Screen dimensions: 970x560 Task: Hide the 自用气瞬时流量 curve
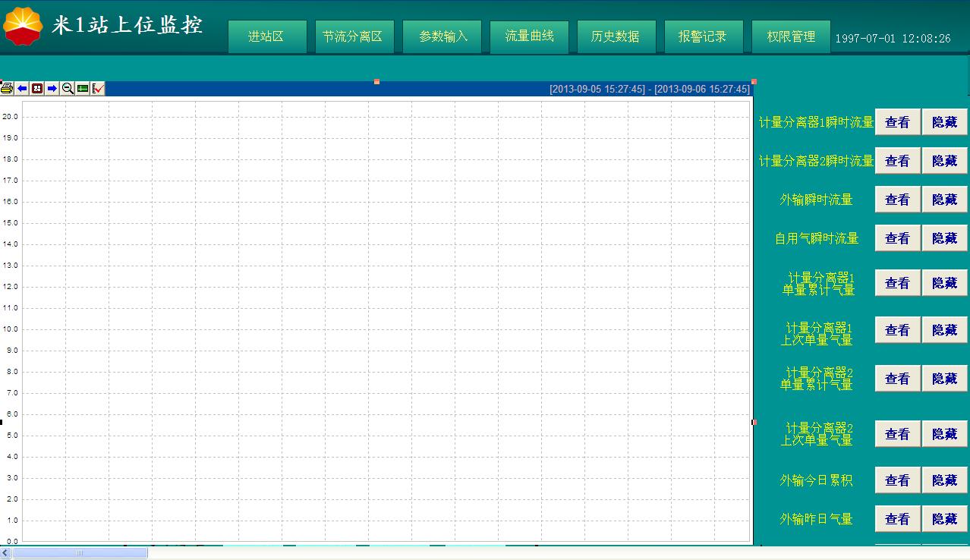[945, 238]
